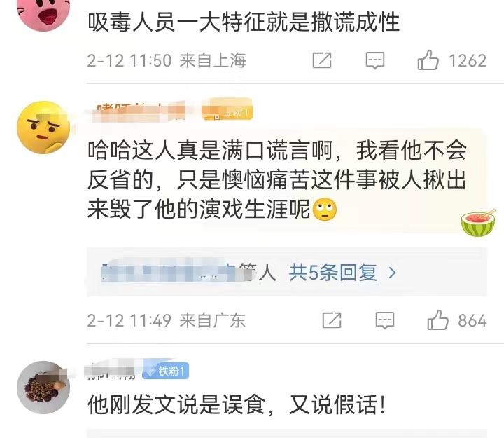Tap the 铁粉1 fan badge
The image size is (504, 438).
[165, 371]
